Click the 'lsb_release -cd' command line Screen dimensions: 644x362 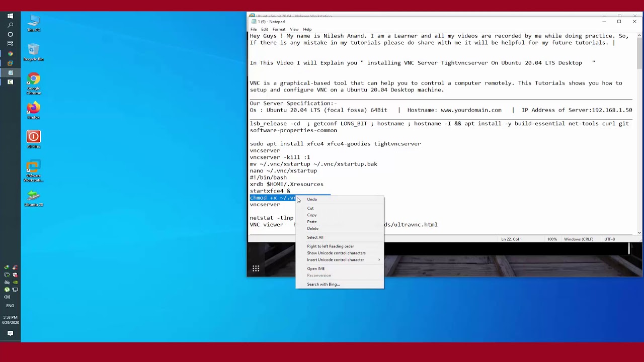439,127
